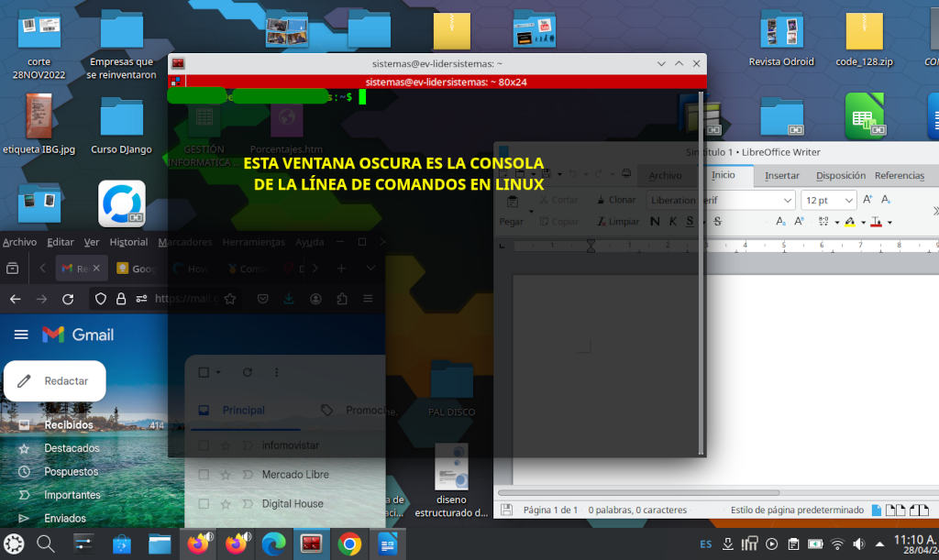Click Writer horizontal scrollbar

(638, 493)
